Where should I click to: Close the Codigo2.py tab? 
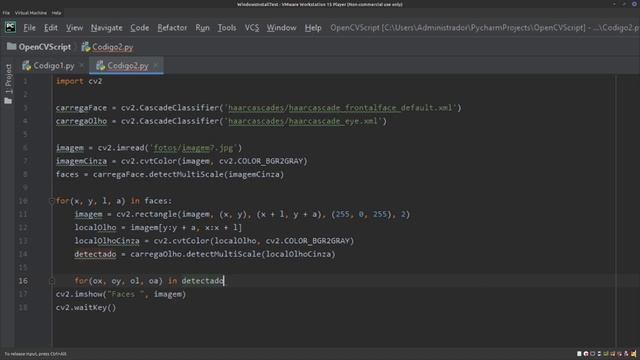(156, 66)
